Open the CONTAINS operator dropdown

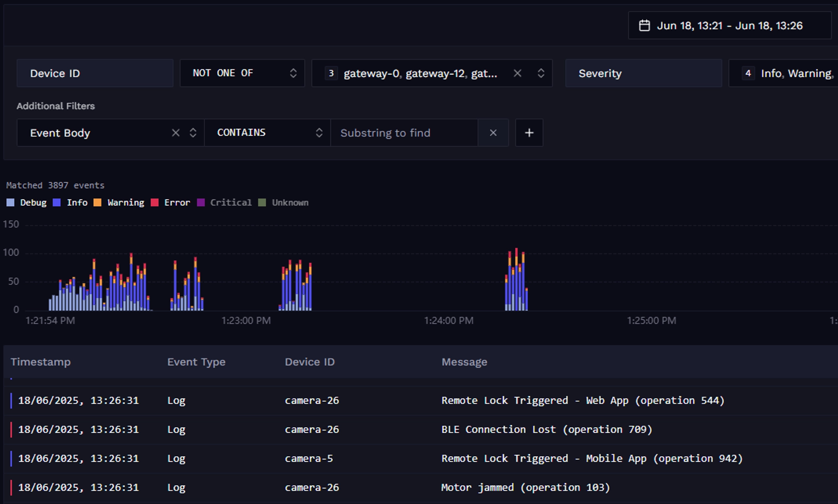pos(267,133)
